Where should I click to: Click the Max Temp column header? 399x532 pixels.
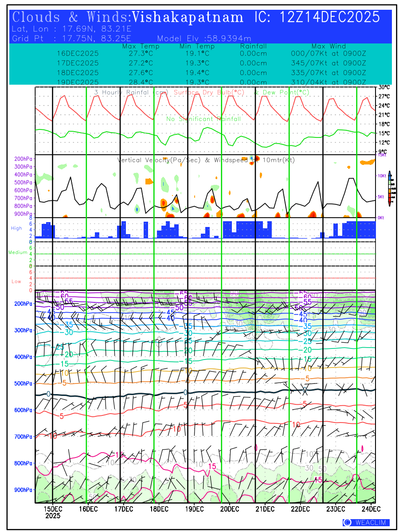(x=141, y=47)
